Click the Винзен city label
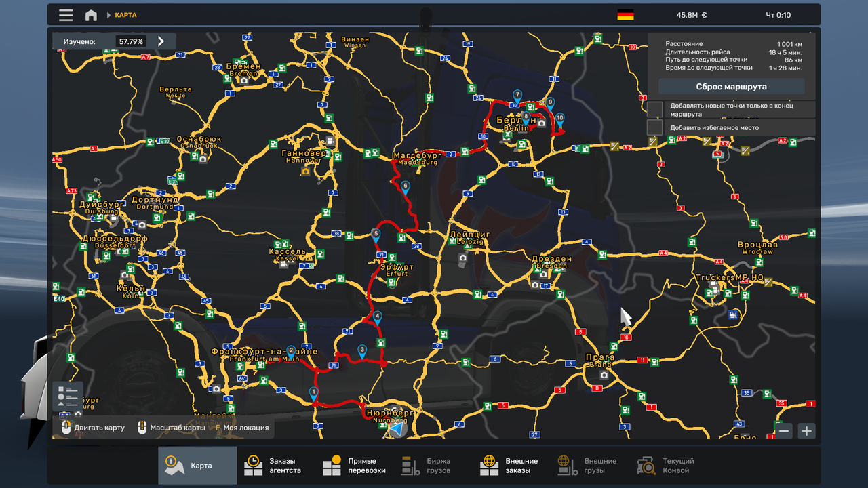Image resolution: width=868 pixels, height=488 pixels. [x=355, y=39]
